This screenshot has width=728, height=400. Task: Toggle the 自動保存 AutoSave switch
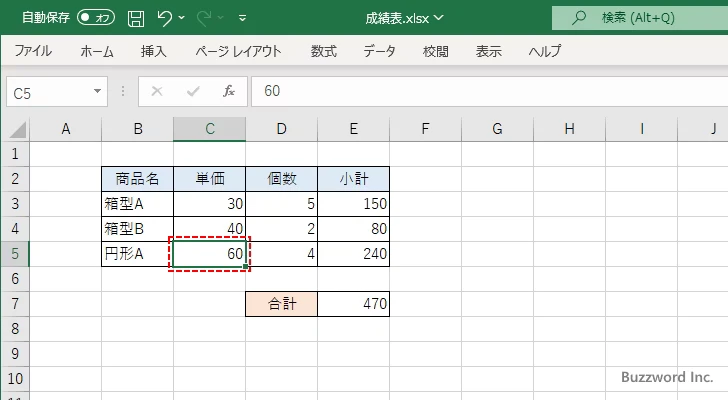96,17
